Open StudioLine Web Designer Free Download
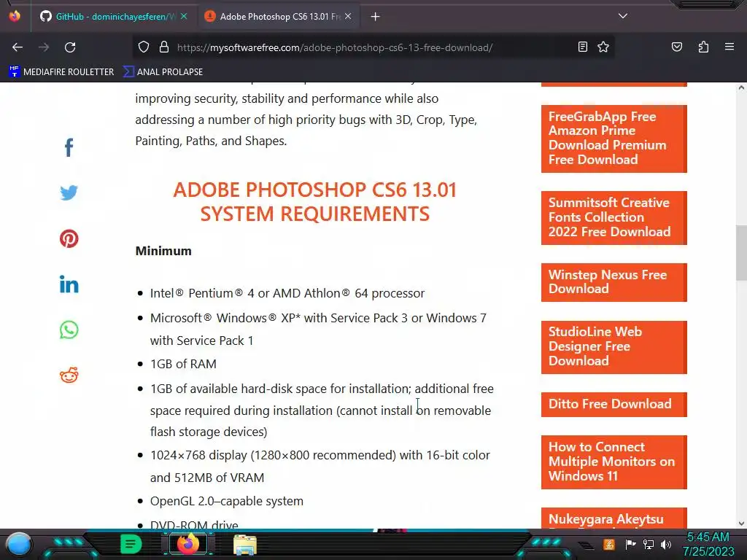 pyautogui.click(x=614, y=347)
